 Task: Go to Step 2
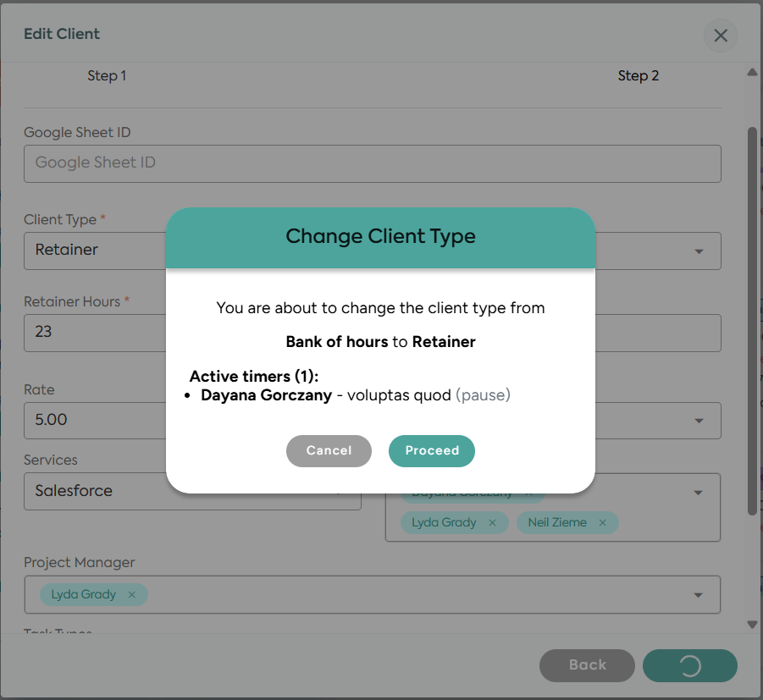(638, 76)
